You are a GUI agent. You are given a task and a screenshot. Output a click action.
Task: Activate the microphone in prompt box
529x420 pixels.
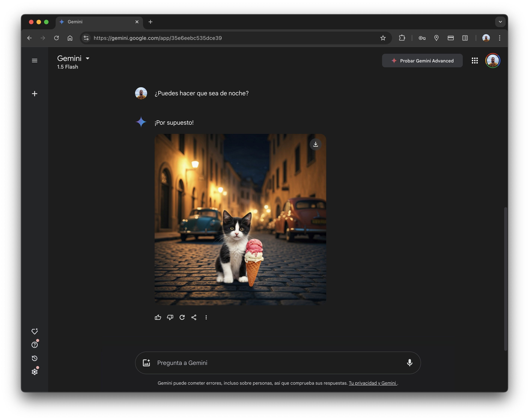tap(410, 363)
